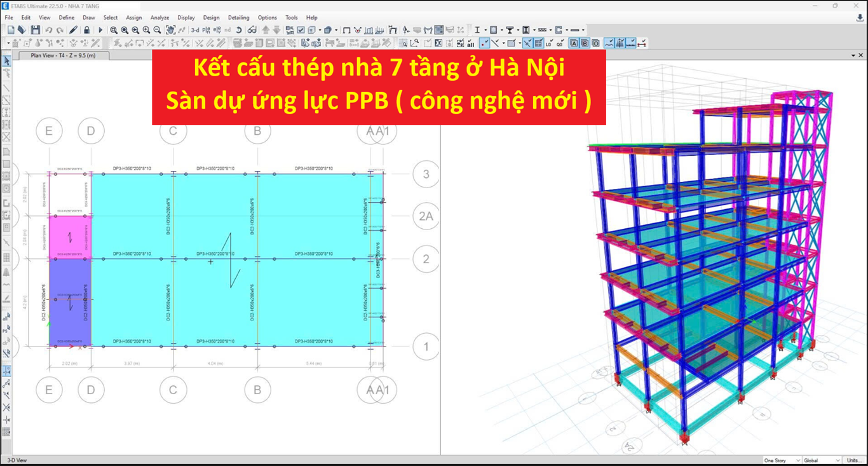Open the Global coordinate system dropdown
The width and height of the screenshot is (868, 466).
822,460
